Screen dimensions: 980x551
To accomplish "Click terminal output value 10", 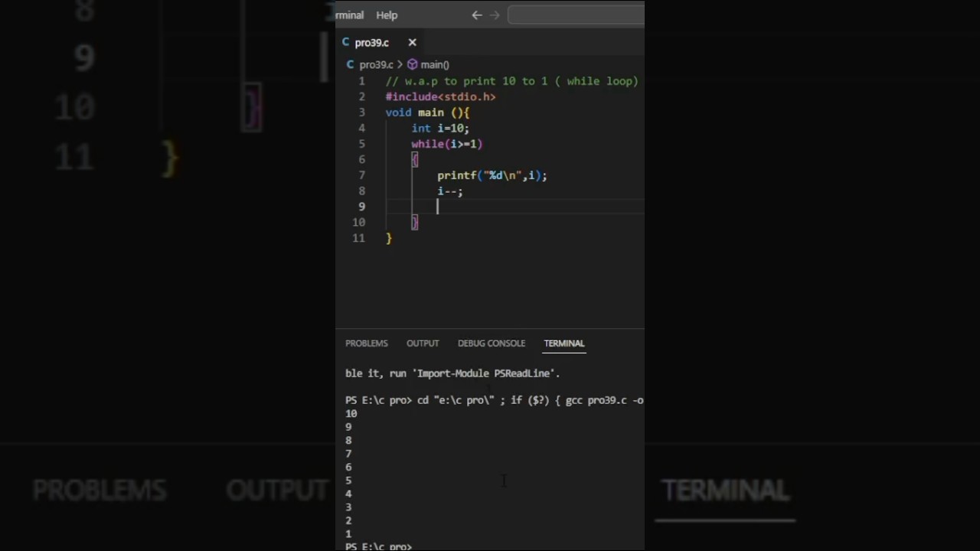I will pos(351,414).
